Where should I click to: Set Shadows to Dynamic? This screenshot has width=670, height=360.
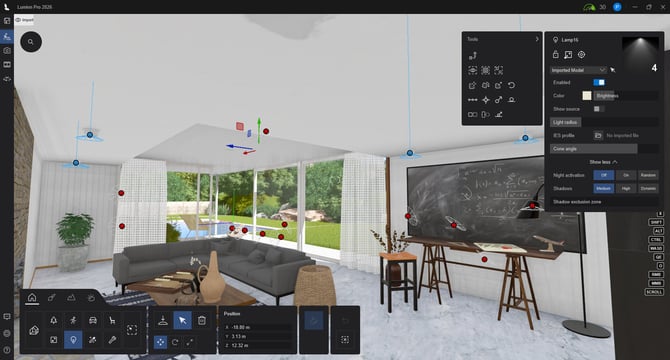[648, 188]
